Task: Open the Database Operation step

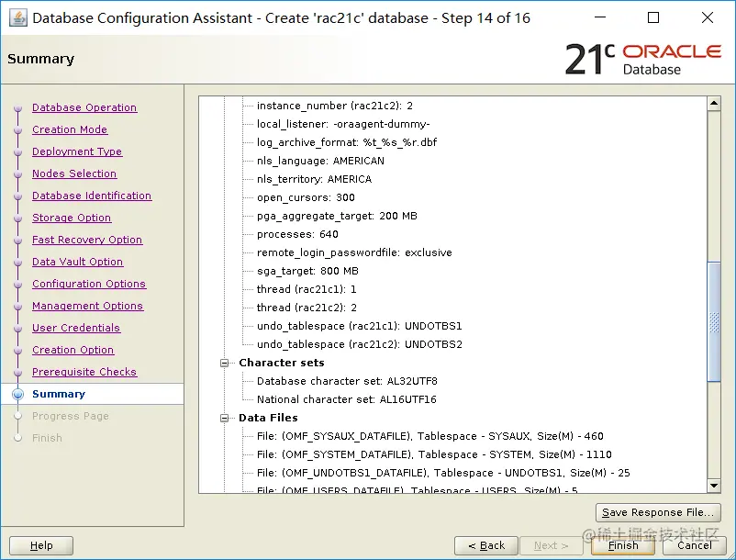Action: point(84,107)
